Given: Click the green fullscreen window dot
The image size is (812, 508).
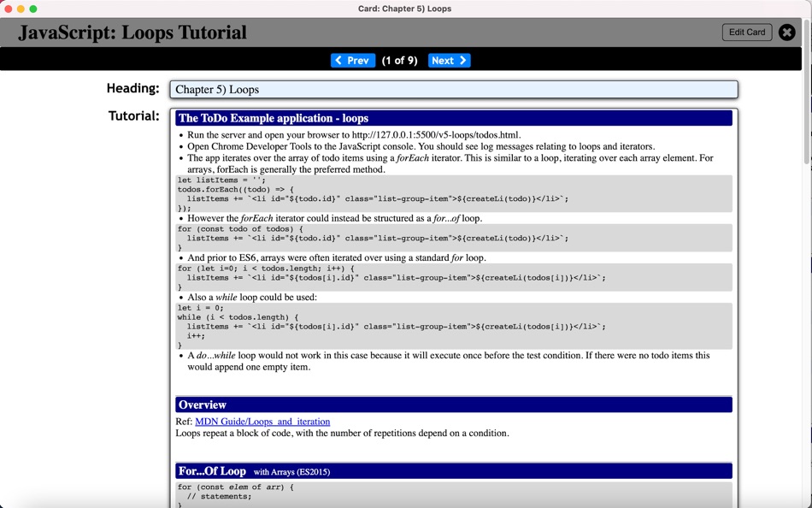Looking at the screenshot, I should click(x=33, y=9).
